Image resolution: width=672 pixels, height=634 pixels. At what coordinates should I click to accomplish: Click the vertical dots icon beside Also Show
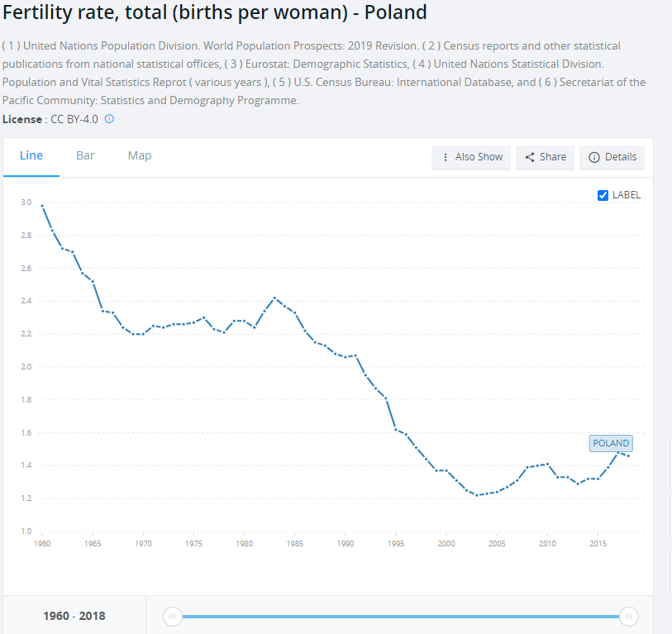point(444,157)
